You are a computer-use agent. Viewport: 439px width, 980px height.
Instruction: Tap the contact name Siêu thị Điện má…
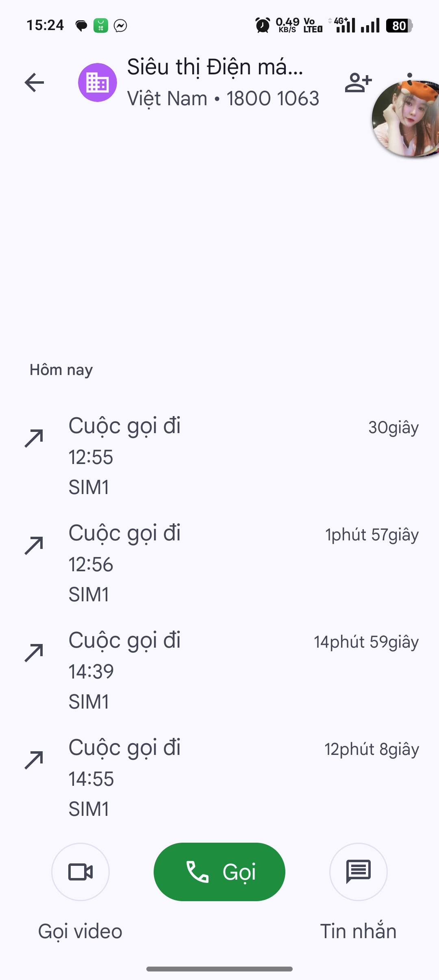[215, 67]
